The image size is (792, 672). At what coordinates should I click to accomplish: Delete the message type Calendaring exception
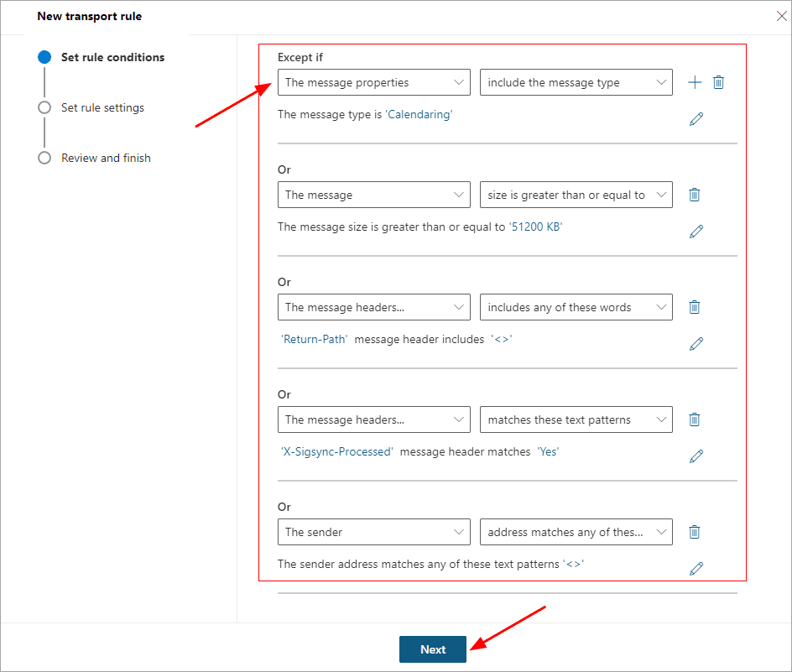[718, 82]
